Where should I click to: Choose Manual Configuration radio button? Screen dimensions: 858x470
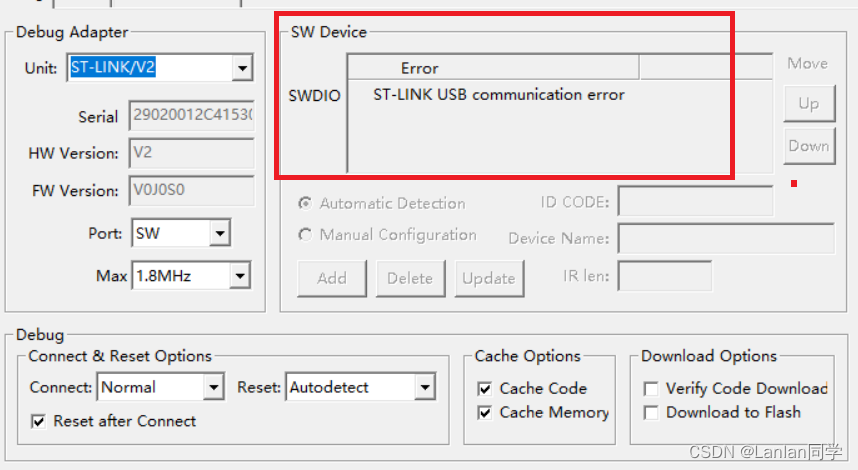[x=305, y=235]
